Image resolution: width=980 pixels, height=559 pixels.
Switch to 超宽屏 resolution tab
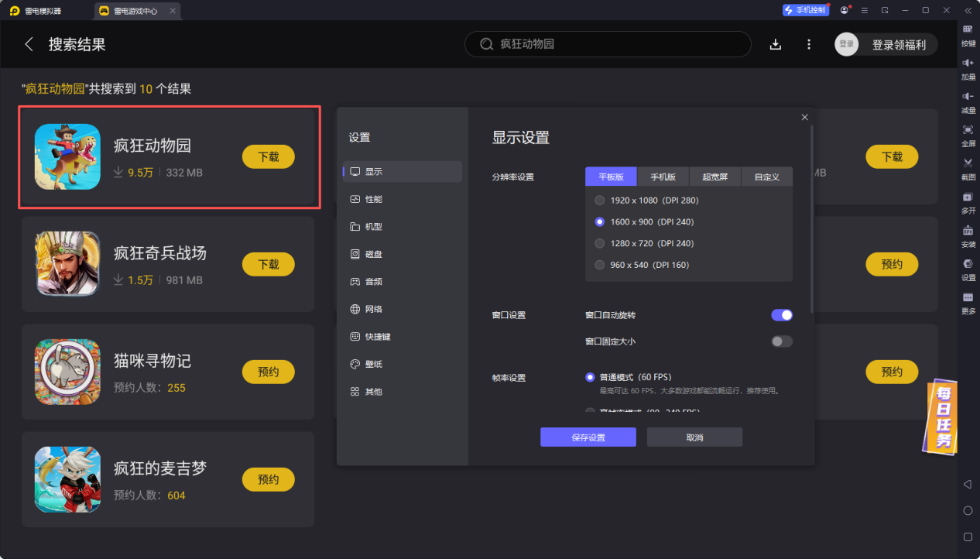coord(715,177)
